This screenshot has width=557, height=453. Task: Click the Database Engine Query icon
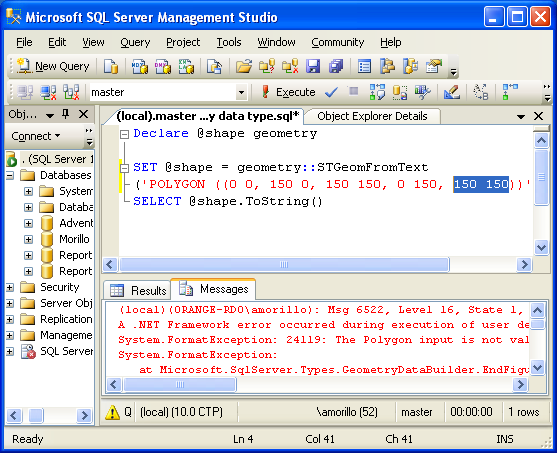click(x=110, y=66)
